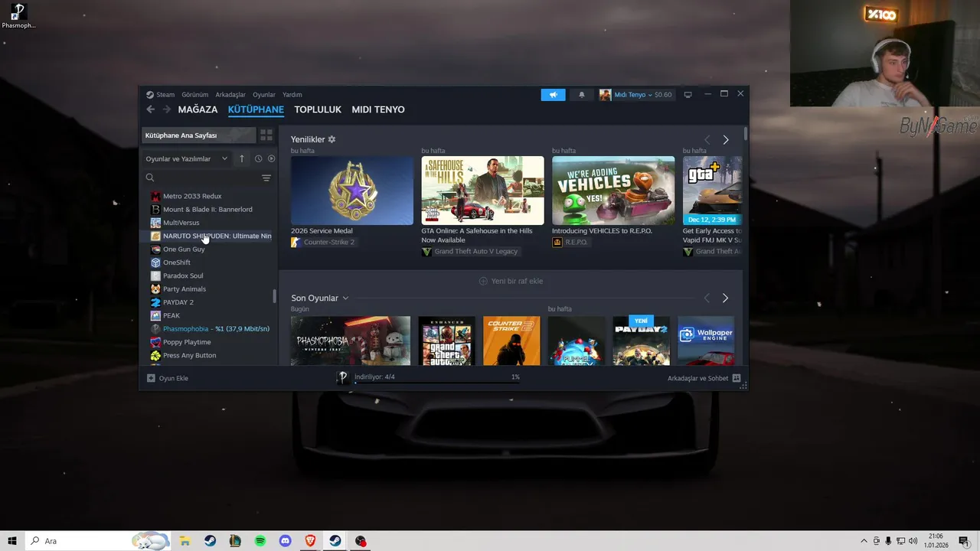Open the notifications bell in Steam
980x551 pixels.
click(581, 95)
